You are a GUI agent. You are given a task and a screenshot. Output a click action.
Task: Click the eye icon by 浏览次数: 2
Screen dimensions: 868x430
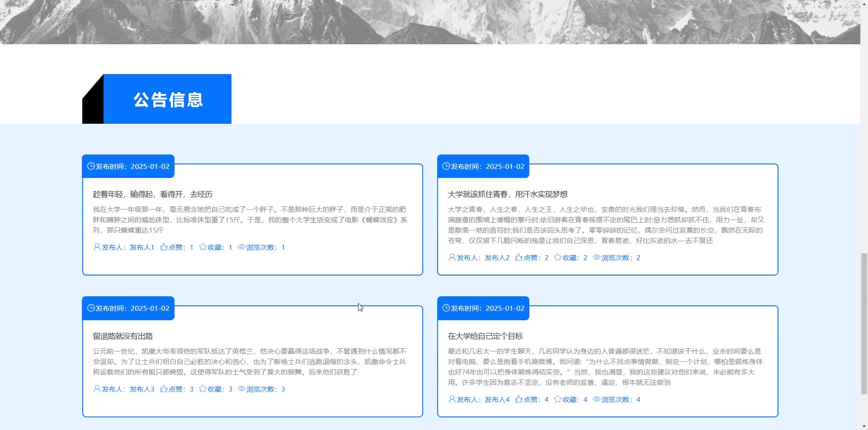[x=597, y=257]
